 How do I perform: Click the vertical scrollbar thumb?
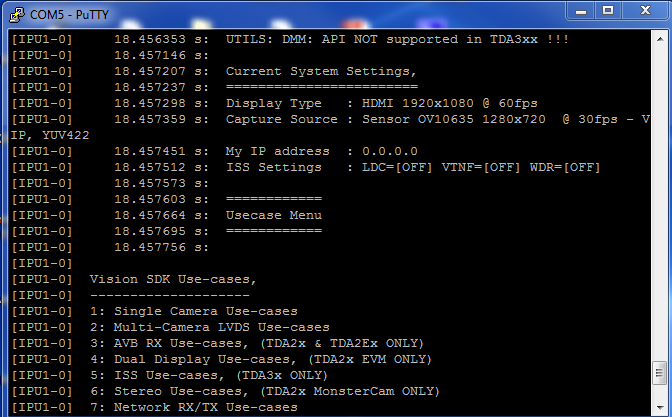click(x=660, y=373)
